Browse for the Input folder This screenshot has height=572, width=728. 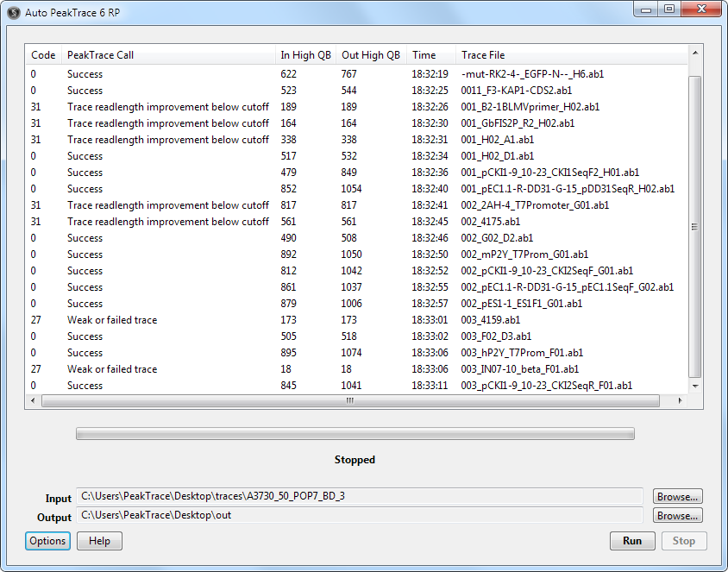click(677, 497)
